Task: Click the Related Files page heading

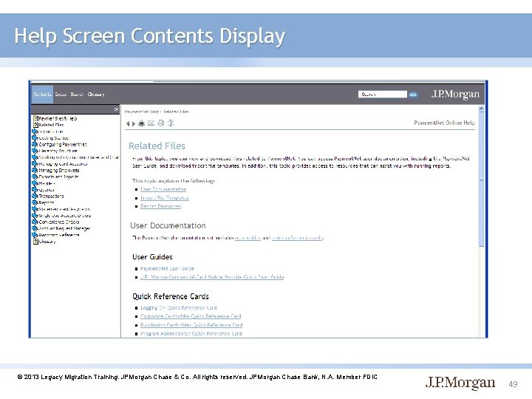Action: [x=157, y=146]
